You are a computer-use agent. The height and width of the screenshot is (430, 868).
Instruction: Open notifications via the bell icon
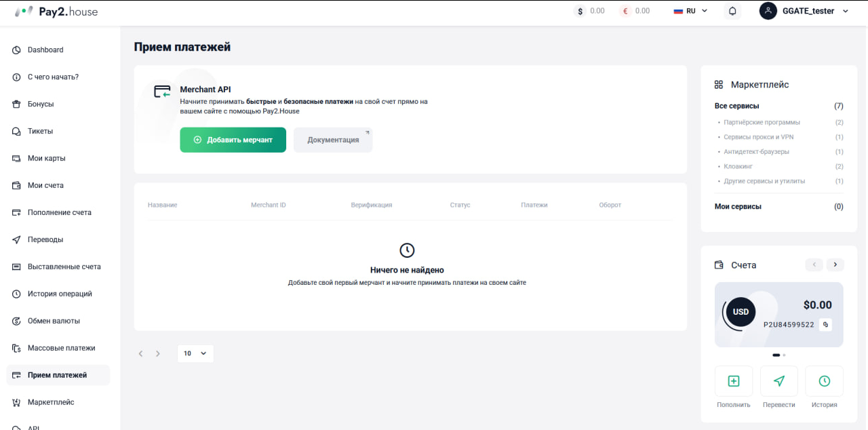click(x=732, y=11)
